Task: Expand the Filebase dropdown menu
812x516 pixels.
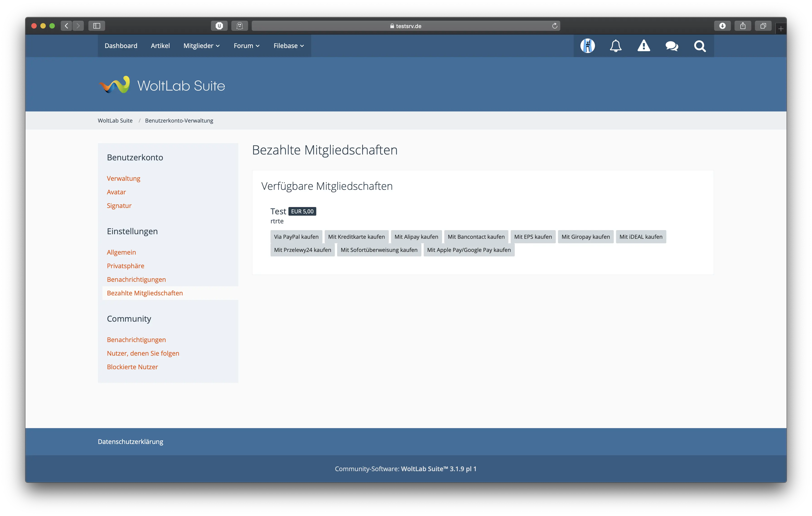Action: (289, 46)
